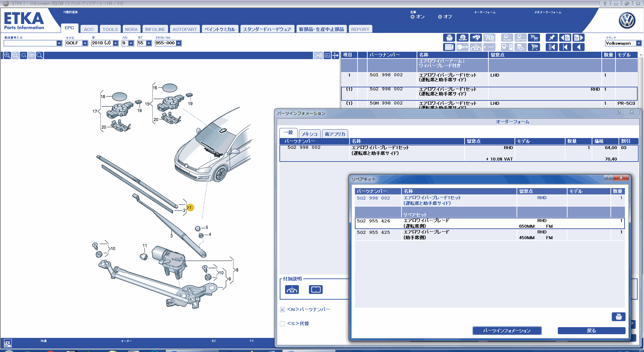The image size is (644, 352).
Task: Click the オーダーフォーム link in parts info
Action: click(512, 122)
